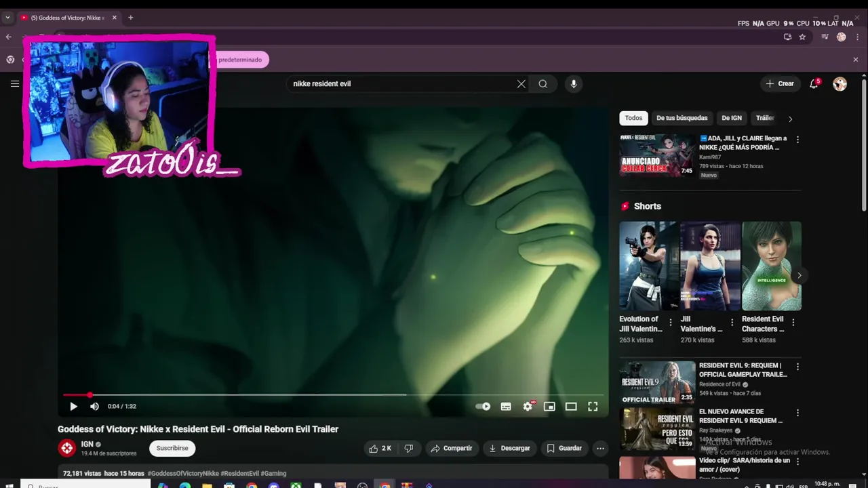Open Resident Evil 9 Requiem gameplay trailer
This screenshot has width=868, height=488.
pos(657,382)
